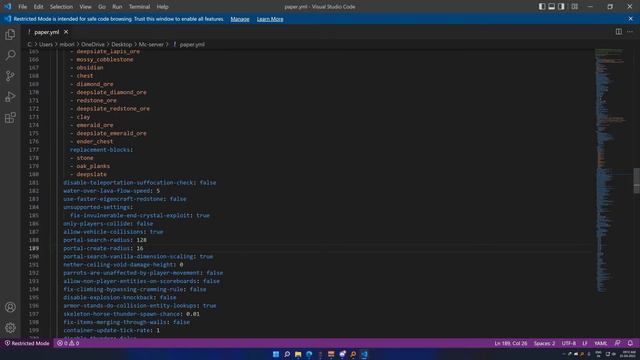Click the VS Code taskbar icon

point(364,354)
